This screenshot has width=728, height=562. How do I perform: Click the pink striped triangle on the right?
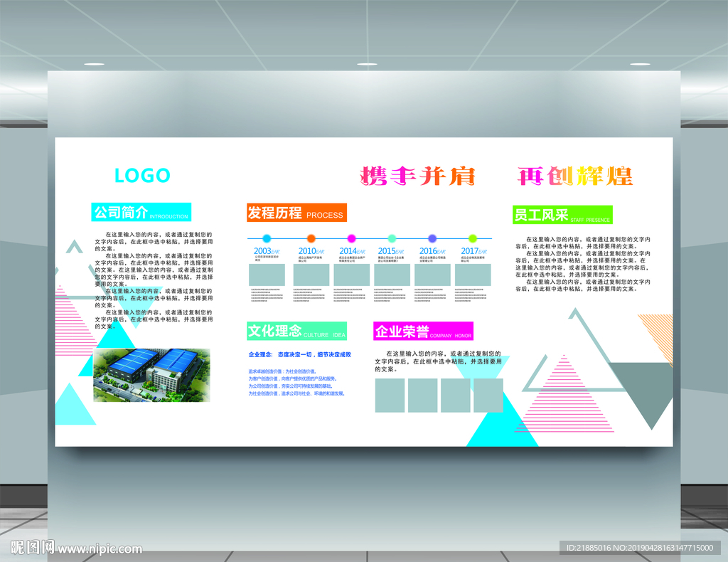565,398
